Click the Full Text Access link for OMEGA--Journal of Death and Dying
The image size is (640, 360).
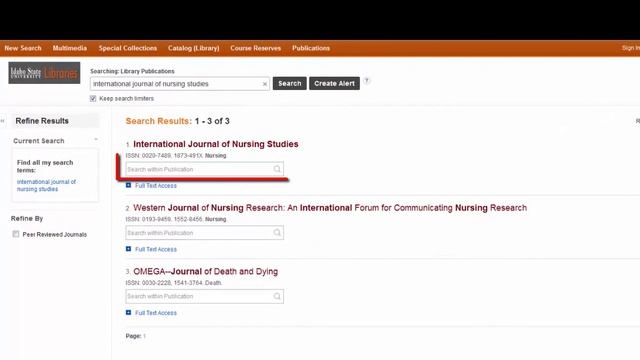156,313
